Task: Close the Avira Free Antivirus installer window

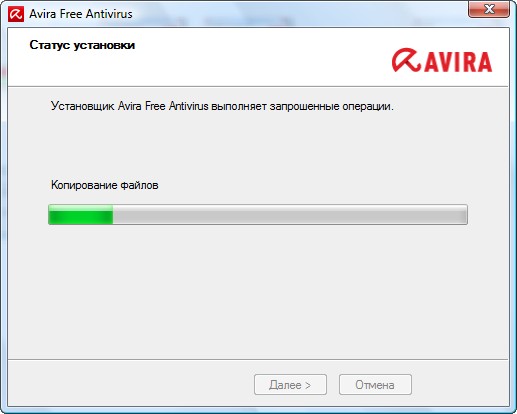Action: [489, 9]
